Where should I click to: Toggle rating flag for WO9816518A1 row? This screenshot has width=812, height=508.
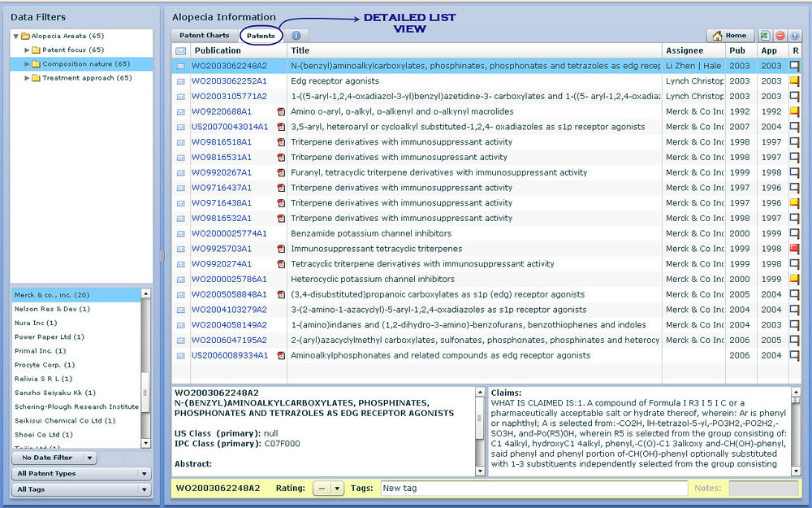click(x=795, y=142)
